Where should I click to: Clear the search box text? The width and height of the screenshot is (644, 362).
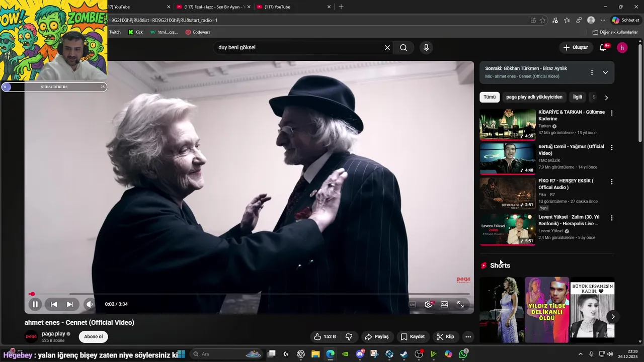pos(387,48)
